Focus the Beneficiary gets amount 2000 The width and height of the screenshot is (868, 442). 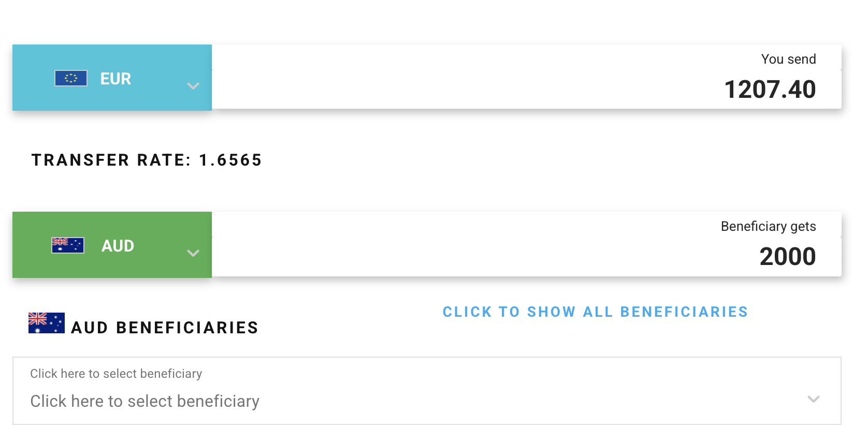(x=787, y=257)
